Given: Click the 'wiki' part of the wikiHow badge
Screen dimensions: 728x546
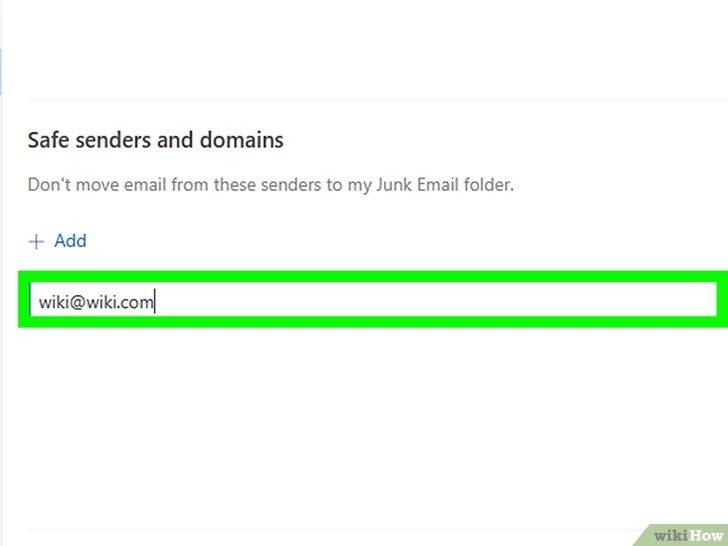Looking at the screenshot, I should click(x=670, y=536).
